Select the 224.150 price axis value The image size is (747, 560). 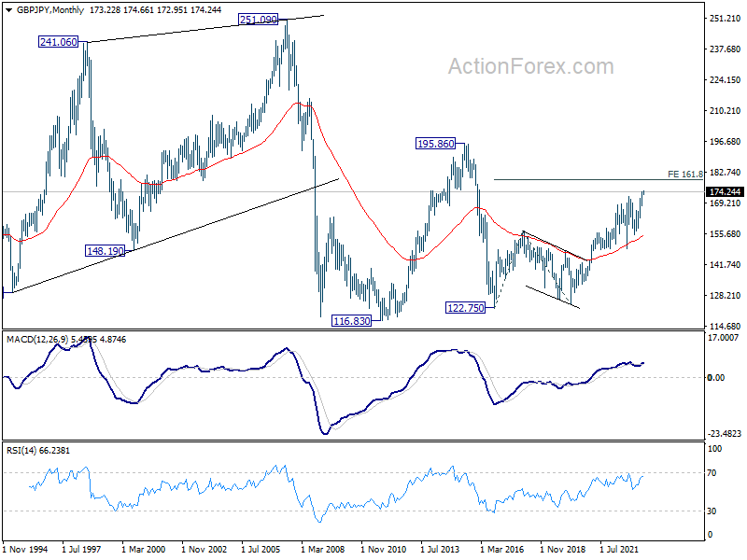point(726,80)
